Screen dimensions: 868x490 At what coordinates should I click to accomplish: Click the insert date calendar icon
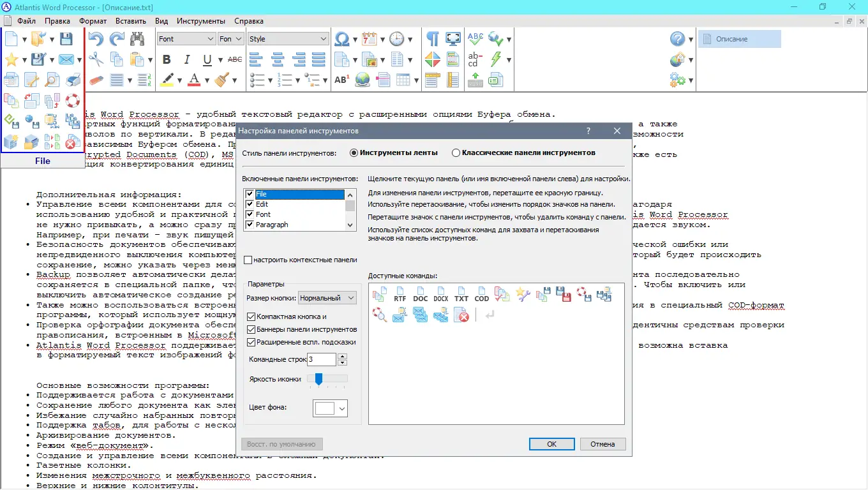(369, 38)
